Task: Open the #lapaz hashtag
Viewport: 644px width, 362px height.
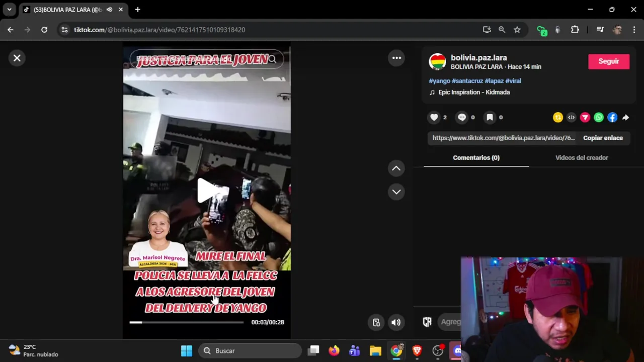Action: [494, 80]
